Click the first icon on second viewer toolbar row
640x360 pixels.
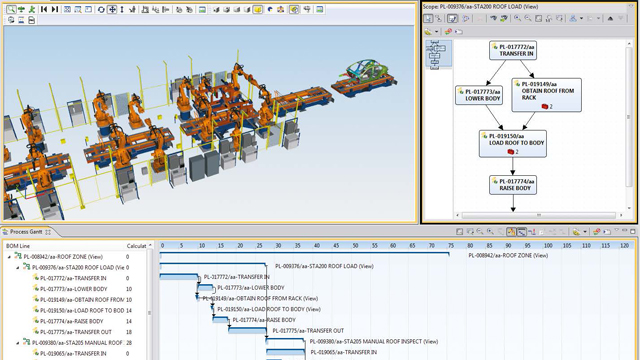(x=11, y=20)
